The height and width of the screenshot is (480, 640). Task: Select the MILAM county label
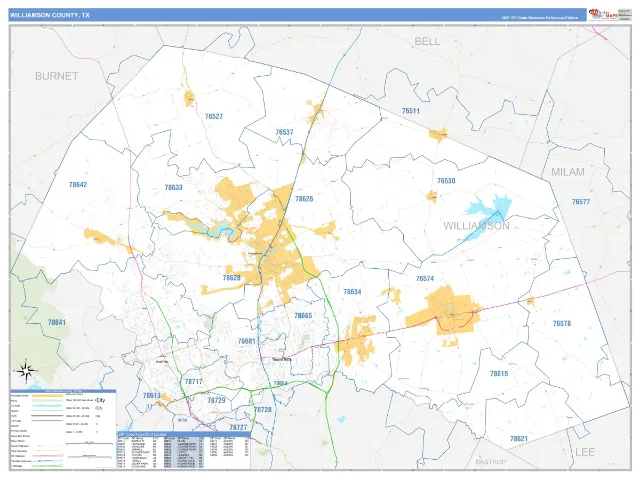(x=568, y=172)
